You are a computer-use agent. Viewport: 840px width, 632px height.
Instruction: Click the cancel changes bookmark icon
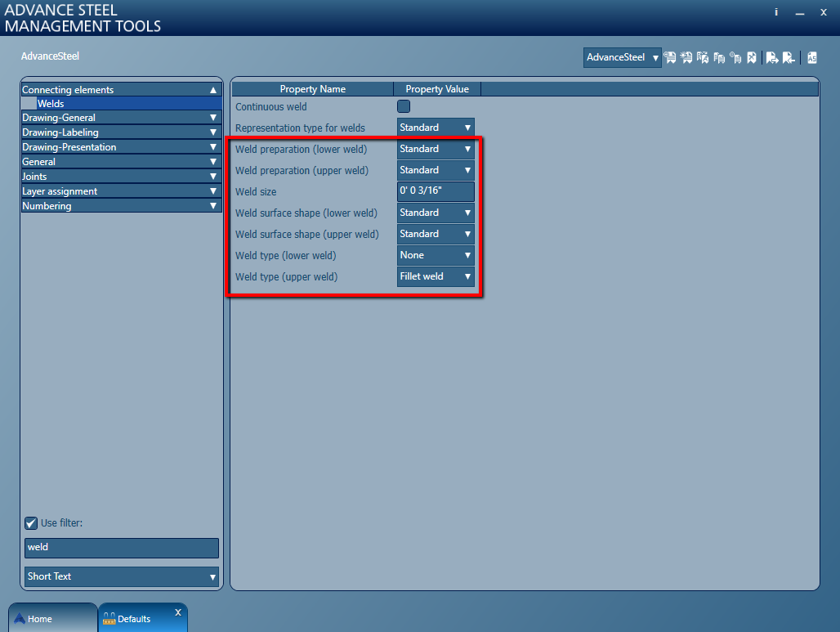pyautogui.click(x=751, y=57)
